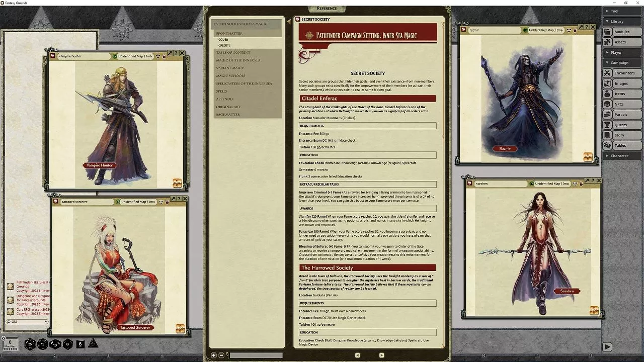This screenshot has height=362, width=644.
Task: Toggle the vampire hunter identified status icon
Action: 115,56
